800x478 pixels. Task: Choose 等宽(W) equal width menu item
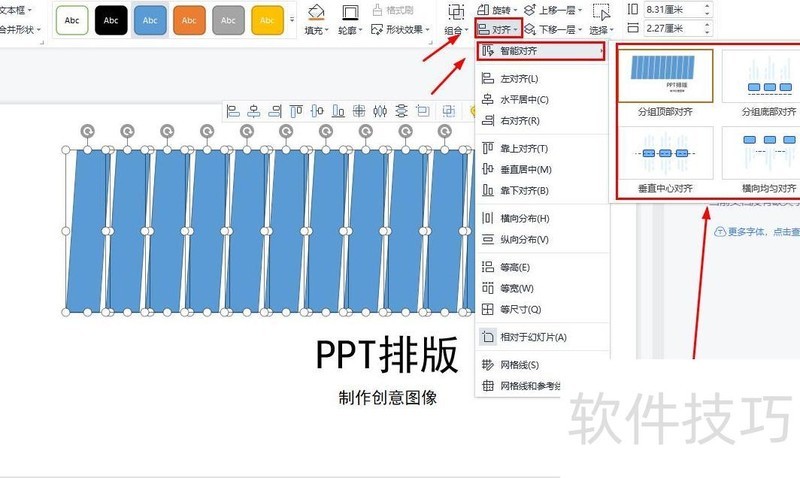coord(542,288)
